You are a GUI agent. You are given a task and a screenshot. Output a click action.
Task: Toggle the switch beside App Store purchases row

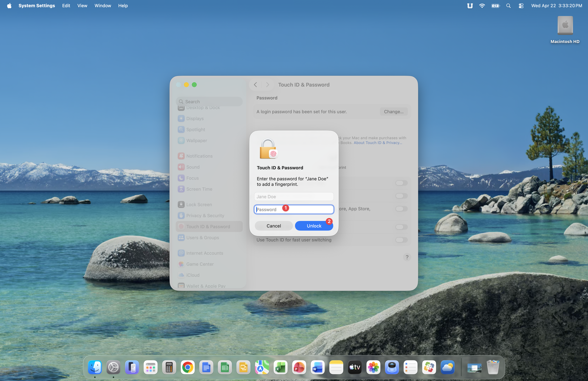401,209
